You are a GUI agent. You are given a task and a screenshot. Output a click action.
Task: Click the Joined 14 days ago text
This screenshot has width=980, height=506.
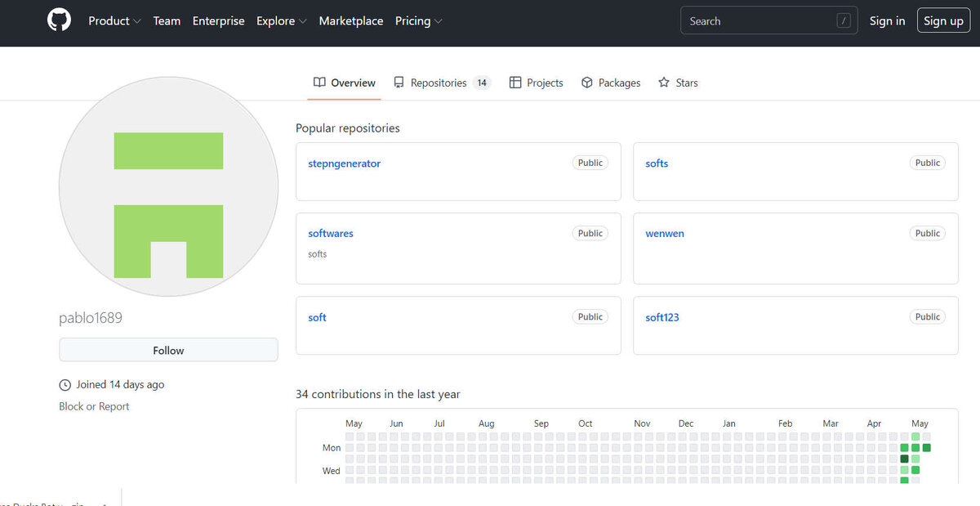tap(120, 384)
